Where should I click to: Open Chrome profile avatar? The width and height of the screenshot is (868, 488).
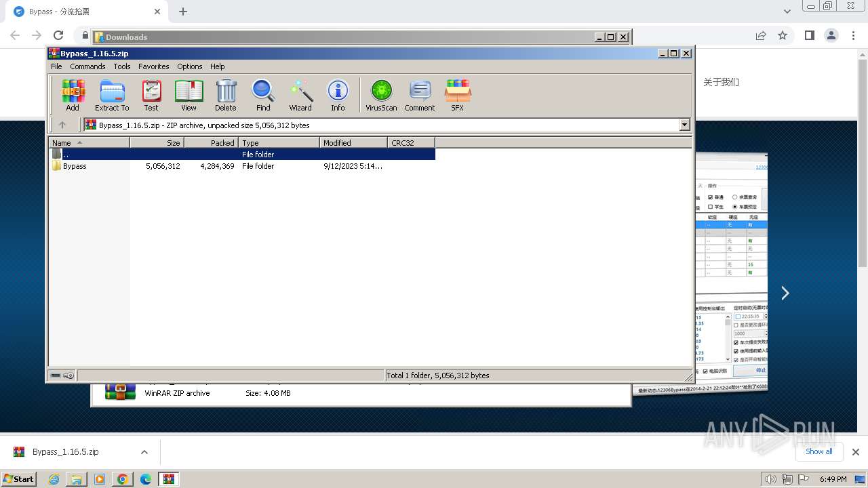coord(831,35)
